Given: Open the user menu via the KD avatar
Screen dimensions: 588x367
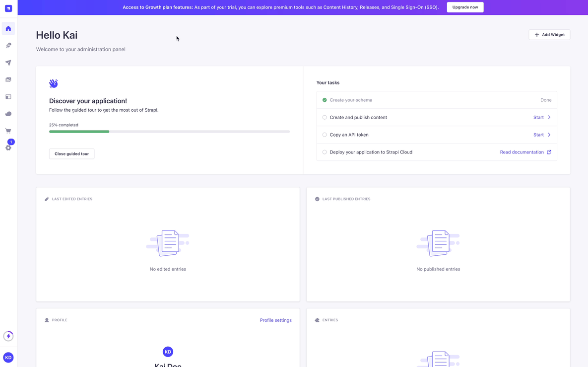Looking at the screenshot, I should (8, 357).
